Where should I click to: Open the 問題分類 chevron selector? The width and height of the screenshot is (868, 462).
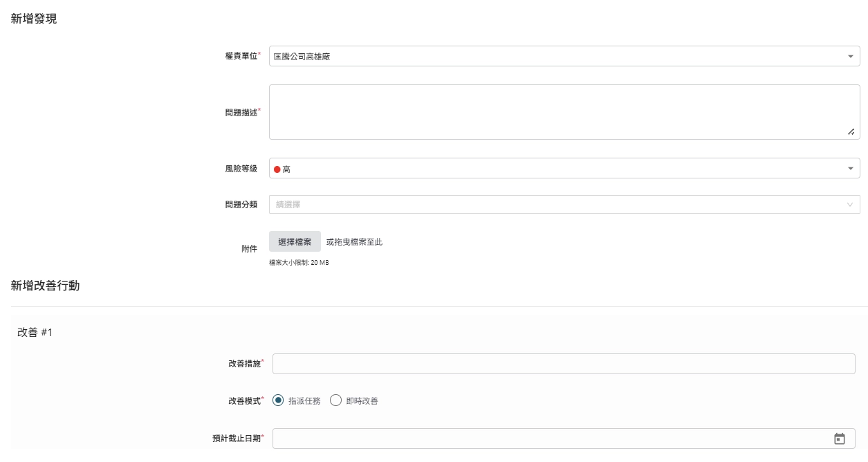[x=850, y=205]
